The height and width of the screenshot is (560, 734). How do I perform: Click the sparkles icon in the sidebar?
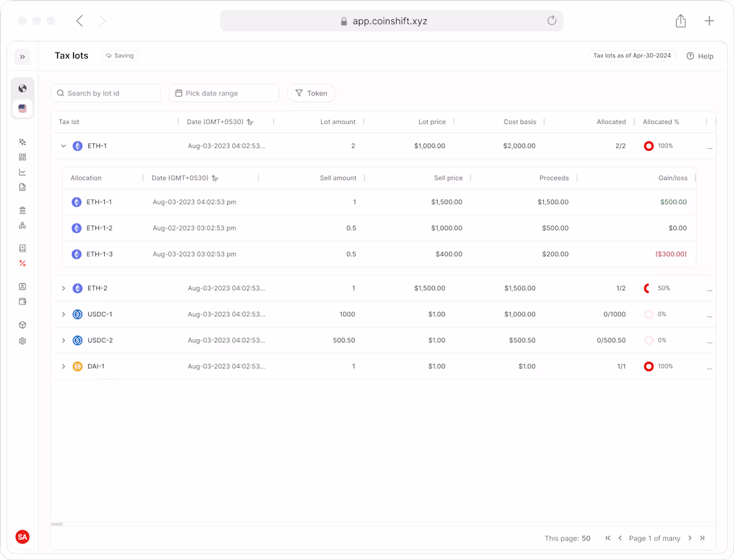click(23, 142)
